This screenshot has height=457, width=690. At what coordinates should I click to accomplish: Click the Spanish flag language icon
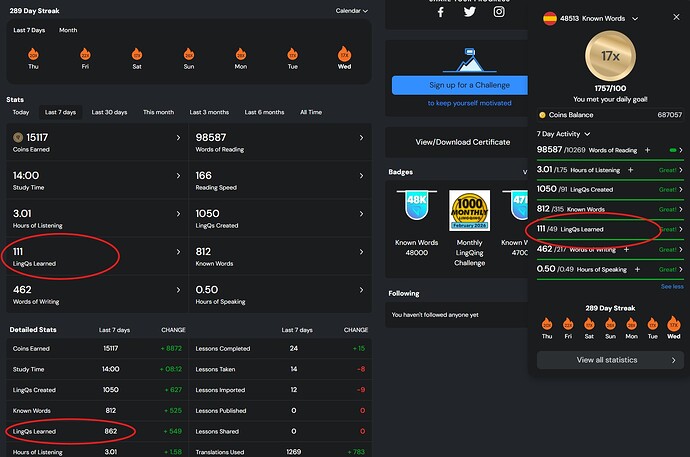[x=550, y=18]
